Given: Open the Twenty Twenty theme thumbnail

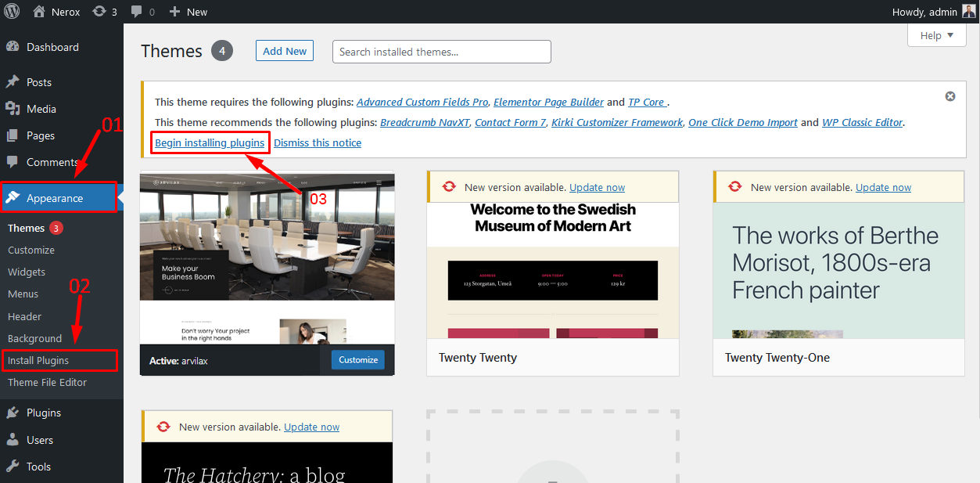Looking at the screenshot, I should [x=553, y=270].
